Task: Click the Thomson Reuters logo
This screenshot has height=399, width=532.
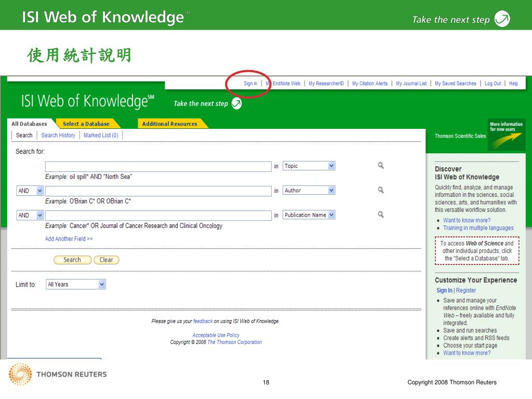Action: tap(58, 374)
